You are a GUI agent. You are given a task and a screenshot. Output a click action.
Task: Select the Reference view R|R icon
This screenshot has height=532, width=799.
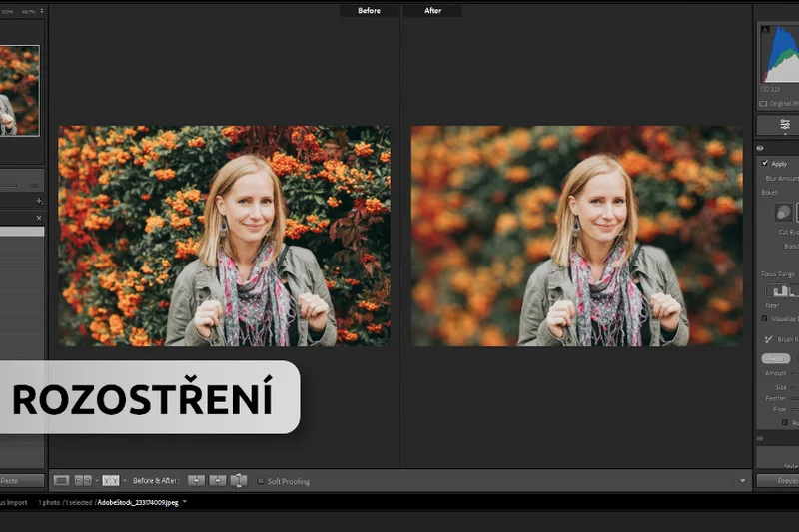click(83, 480)
